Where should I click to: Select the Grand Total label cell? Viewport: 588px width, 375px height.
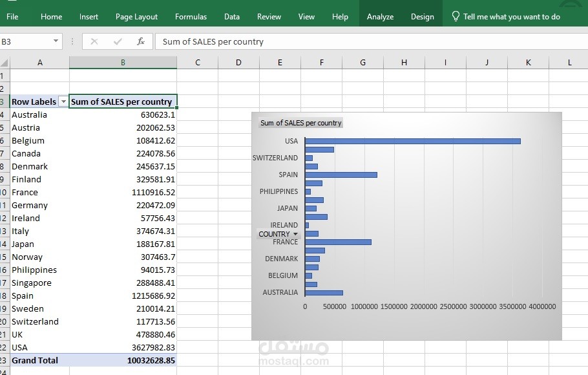coord(39,360)
